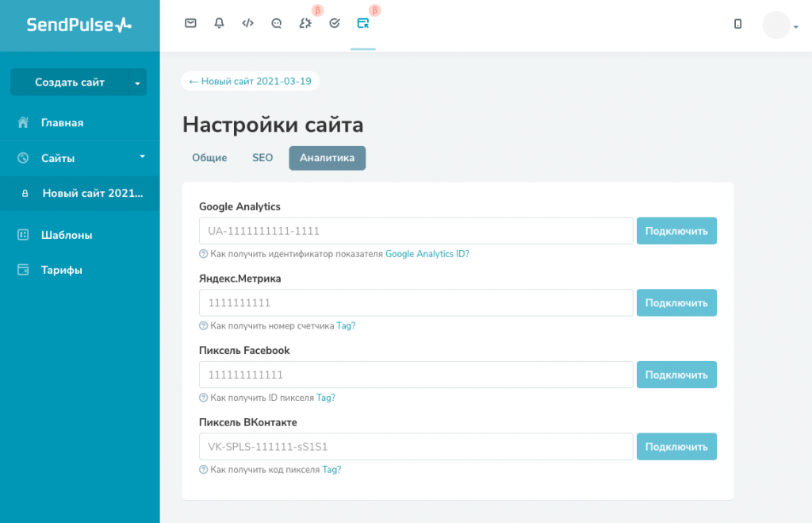
Task: Click Подключить for Google Analytics
Action: point(676,231)
